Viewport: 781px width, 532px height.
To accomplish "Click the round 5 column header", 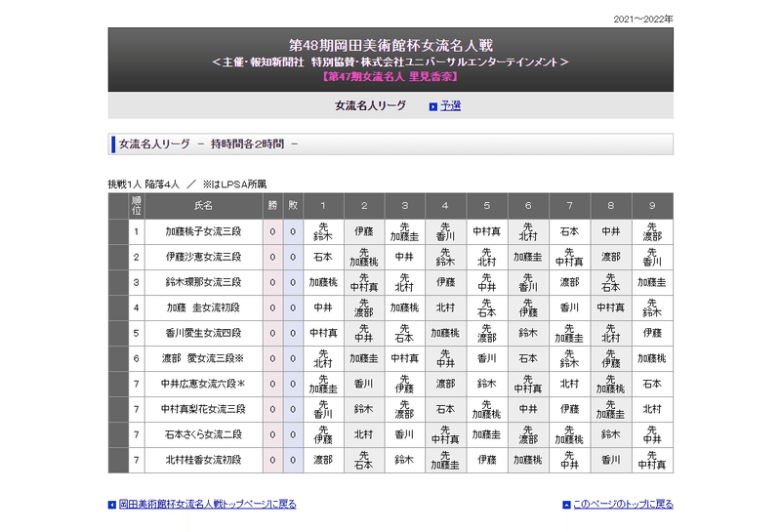I will tap(487, 206).
